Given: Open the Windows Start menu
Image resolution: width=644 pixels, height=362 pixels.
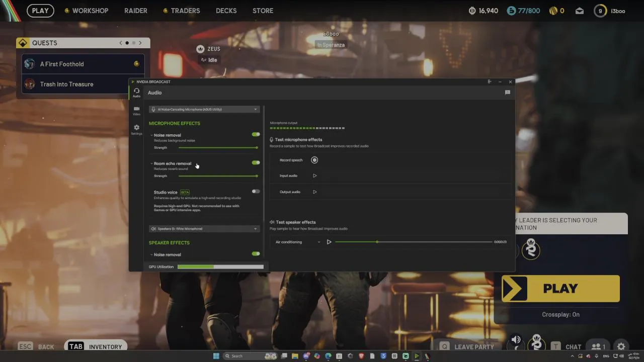Looking at the screenshot, I should tap(216, 356).
